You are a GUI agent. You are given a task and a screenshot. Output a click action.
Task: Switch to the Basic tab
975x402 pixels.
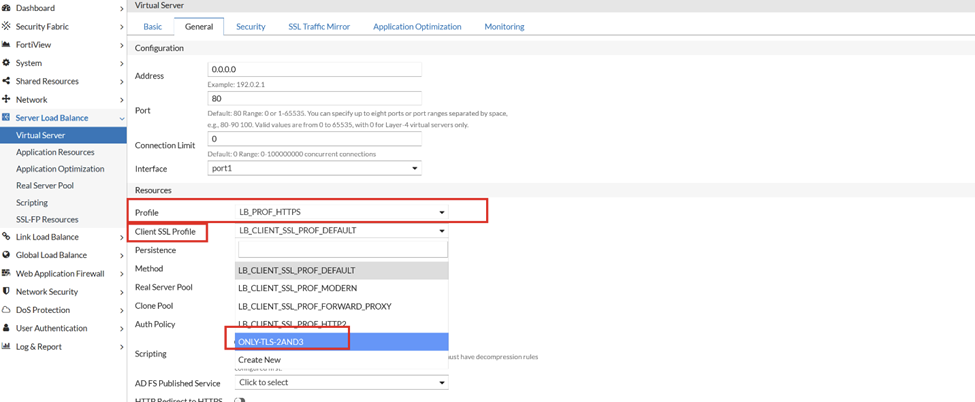[x=153, y=27]
